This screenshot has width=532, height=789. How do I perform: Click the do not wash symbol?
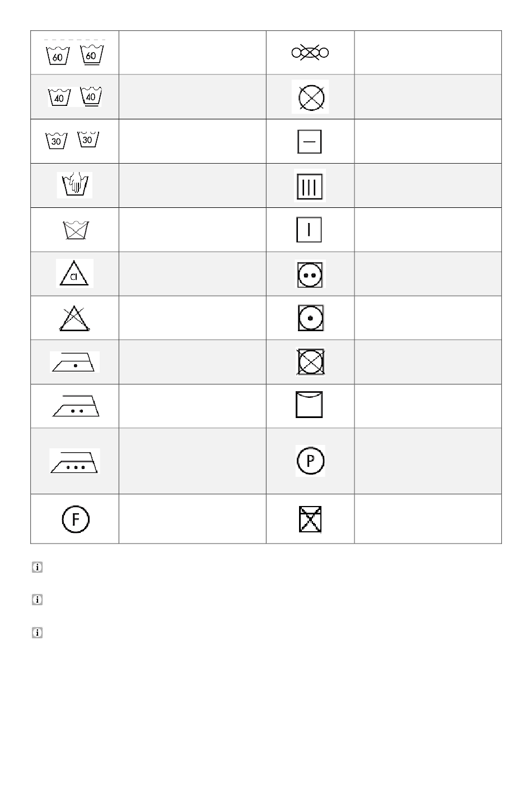tap(77, 230)
